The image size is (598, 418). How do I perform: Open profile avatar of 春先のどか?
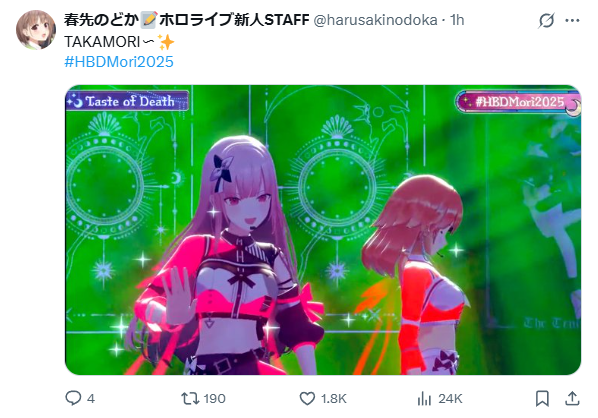(x=36, y=30)
